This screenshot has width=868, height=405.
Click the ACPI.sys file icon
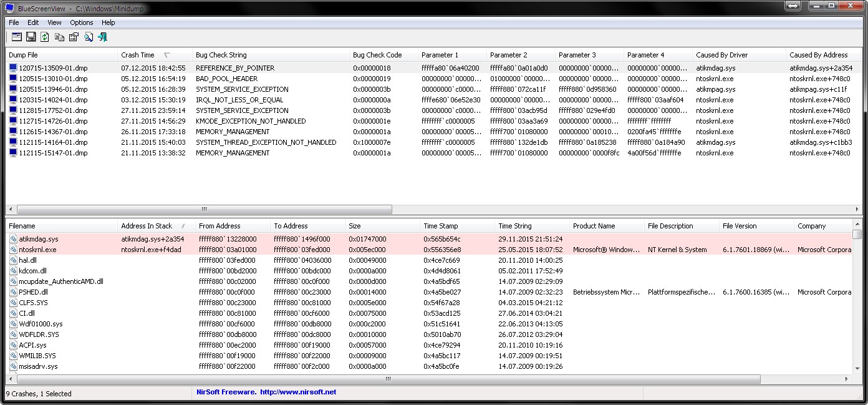coord(13,345)
